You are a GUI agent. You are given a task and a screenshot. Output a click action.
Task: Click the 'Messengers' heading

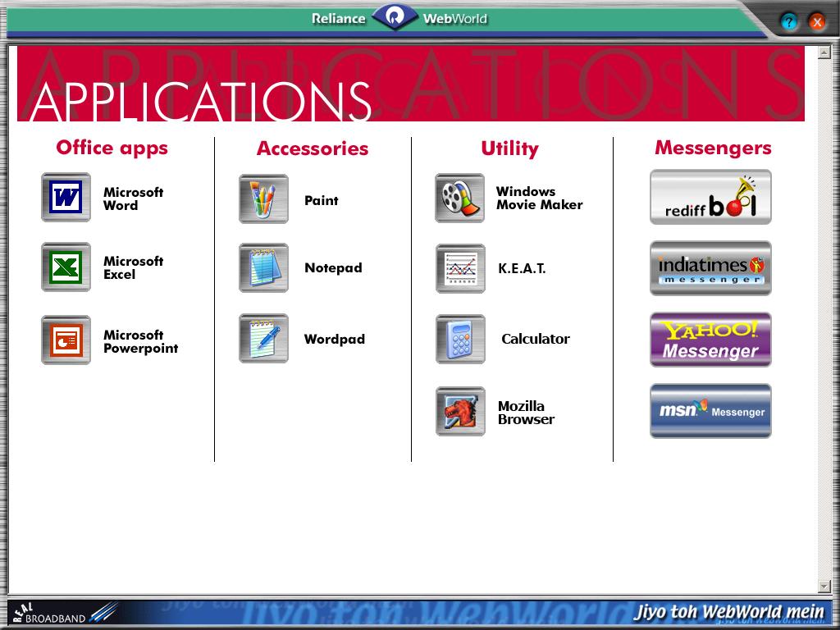coord(713,148)
